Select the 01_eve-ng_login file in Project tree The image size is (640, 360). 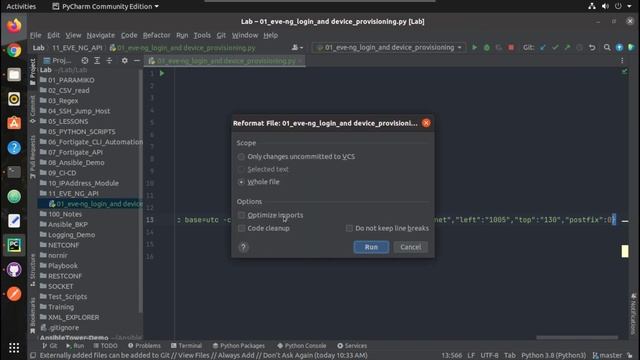click(x=96, y=204)
